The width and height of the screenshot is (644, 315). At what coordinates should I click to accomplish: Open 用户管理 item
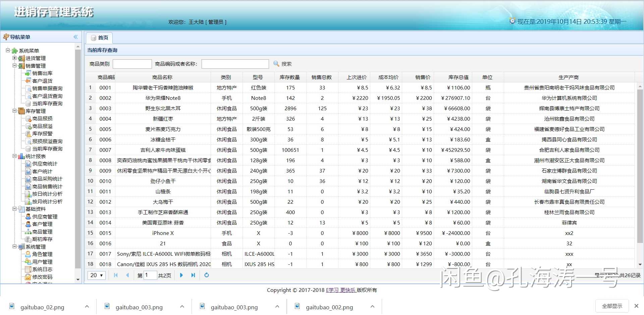coord(42,262)
